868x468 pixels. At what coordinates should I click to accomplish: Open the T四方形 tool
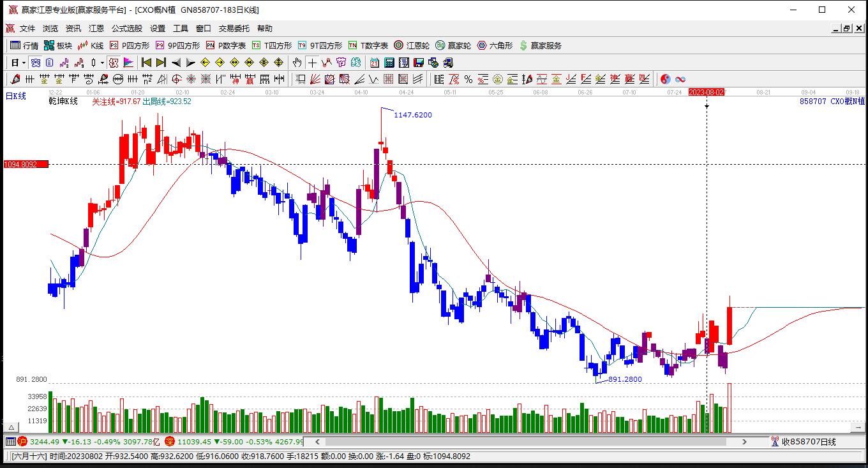click(x=272, y=45)
